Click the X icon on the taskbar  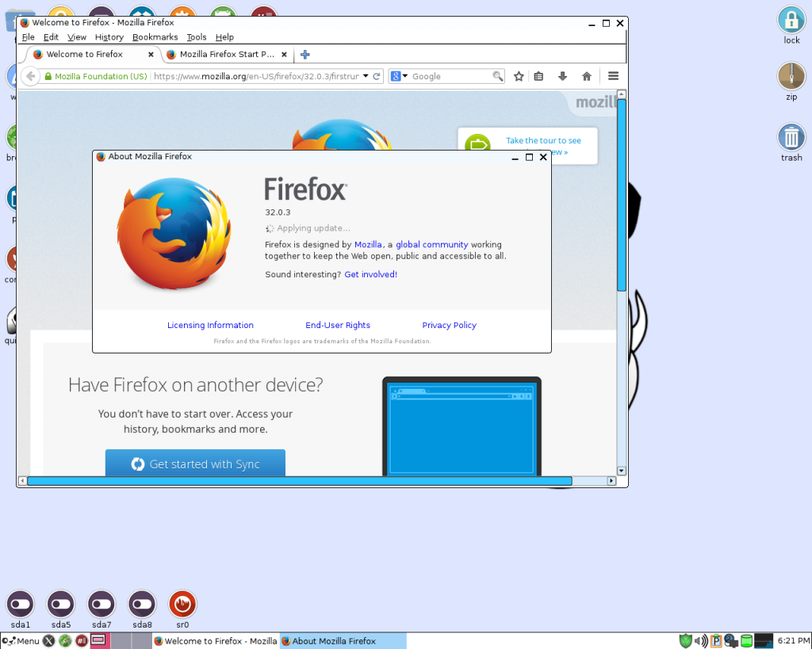pos(48,641)
